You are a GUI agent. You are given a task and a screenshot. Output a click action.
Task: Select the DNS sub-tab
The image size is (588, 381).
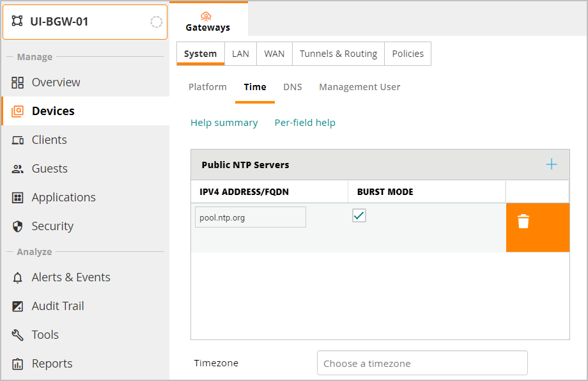point(293,87)
